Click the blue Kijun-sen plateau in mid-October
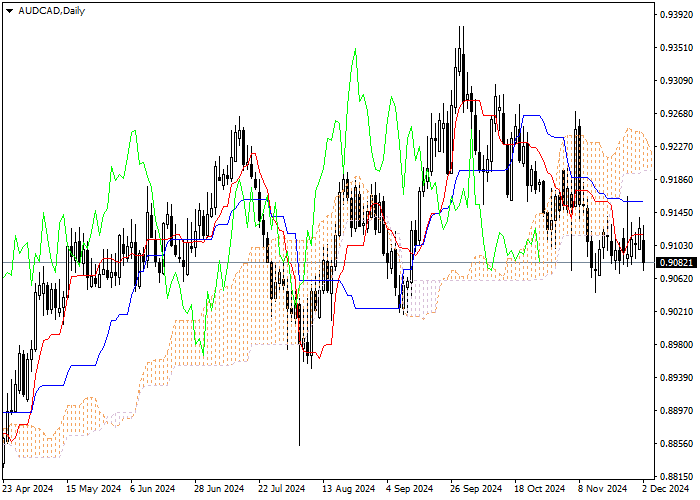Image resolution: width=700 pixels, height=500 pixels. pos(531,116)
